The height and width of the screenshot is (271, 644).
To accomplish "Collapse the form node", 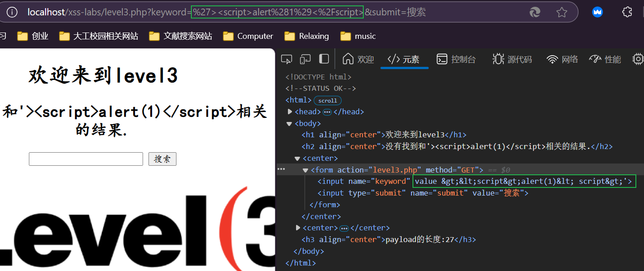I will point(306,170).
